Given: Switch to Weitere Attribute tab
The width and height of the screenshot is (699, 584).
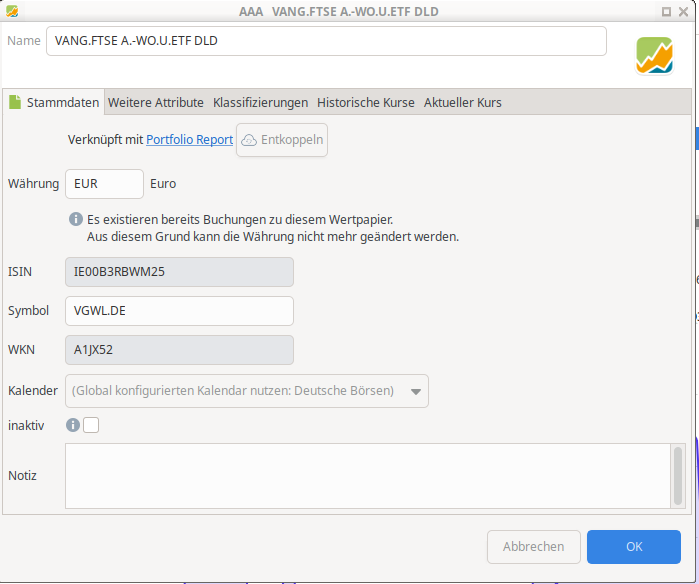Looking at the screenshot, I should click(156, 103).
